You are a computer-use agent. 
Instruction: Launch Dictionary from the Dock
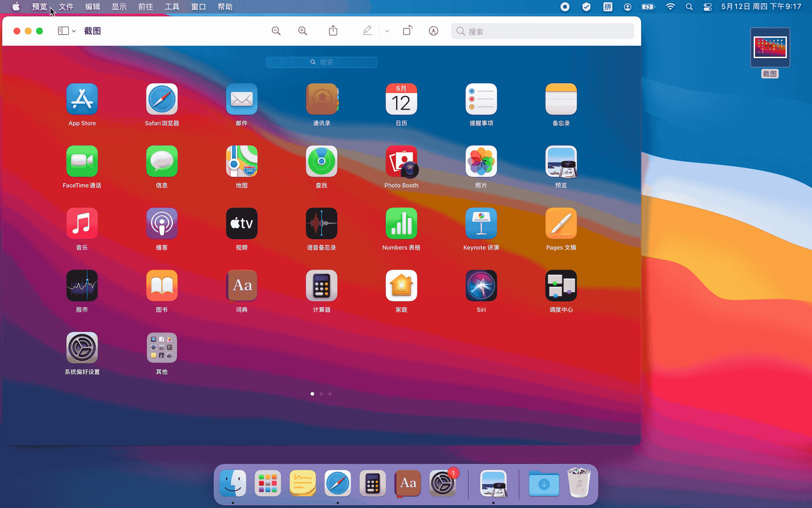tap(408, 483)
